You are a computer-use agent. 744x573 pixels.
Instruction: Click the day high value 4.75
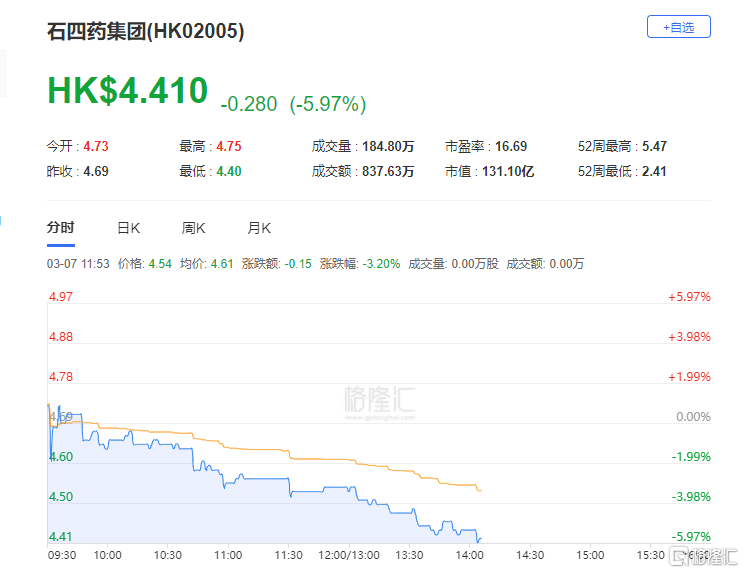(x=229, y=146)
